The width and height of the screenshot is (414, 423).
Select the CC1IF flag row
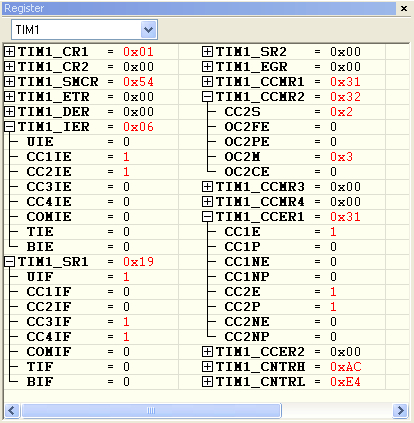(x=91, y=292)
